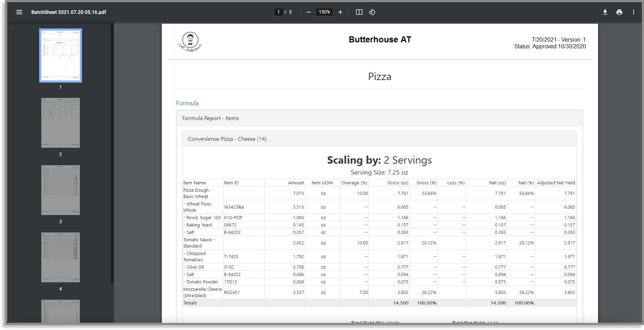The image size is (644, 330).
Task: Click the Overage (%) column header
Action: click(354, 183)
